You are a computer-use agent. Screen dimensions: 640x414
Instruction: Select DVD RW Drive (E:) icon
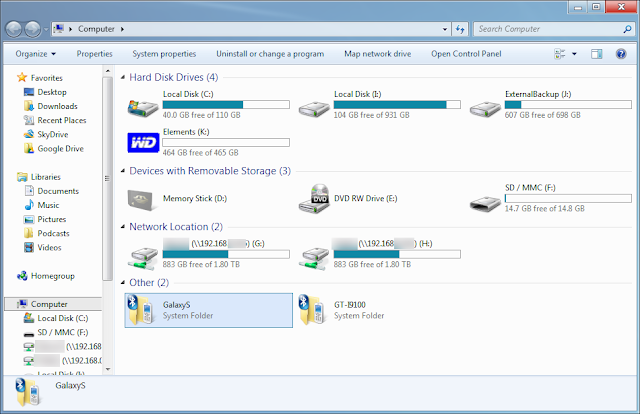pos(315,198)
